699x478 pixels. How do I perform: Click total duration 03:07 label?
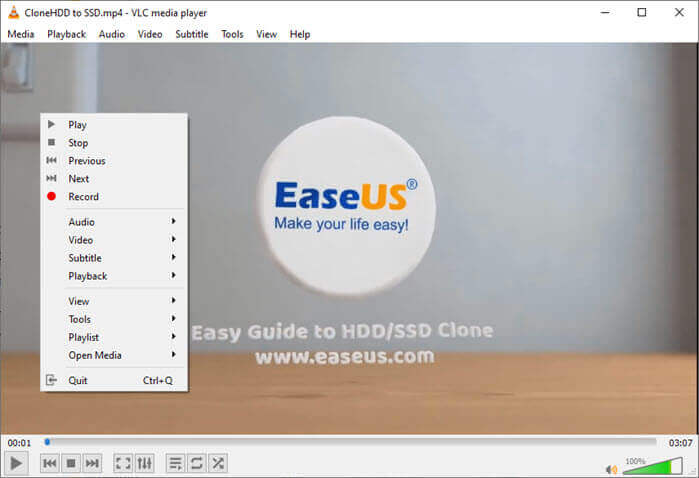(680, 443)
